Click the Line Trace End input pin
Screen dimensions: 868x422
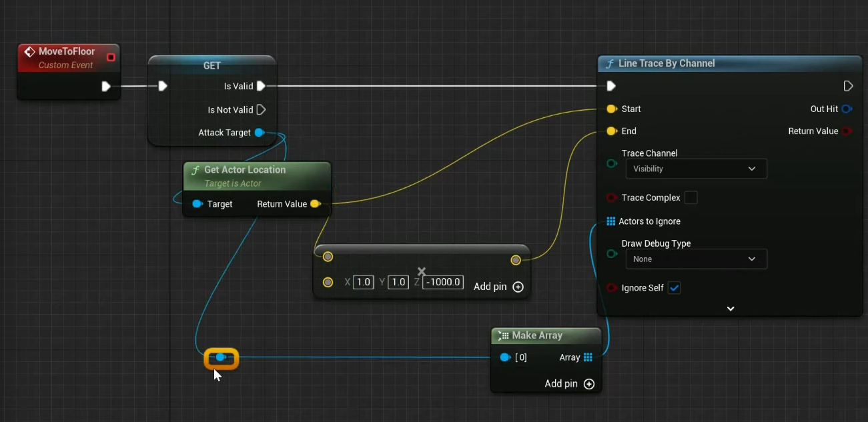point(611,131)
